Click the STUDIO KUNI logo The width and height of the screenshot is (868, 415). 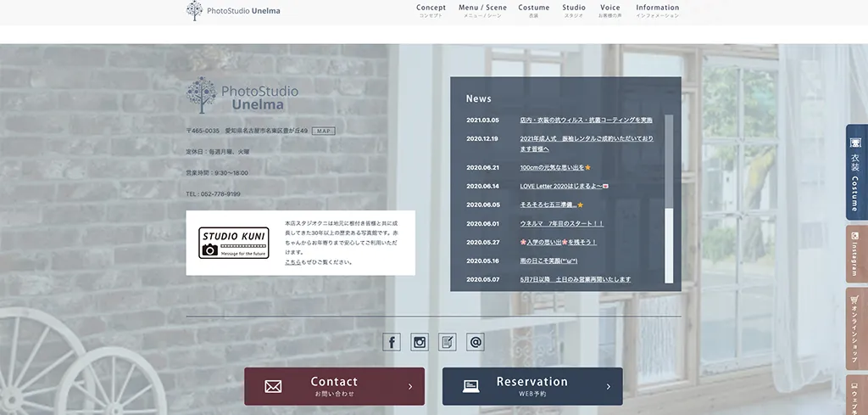234,243
